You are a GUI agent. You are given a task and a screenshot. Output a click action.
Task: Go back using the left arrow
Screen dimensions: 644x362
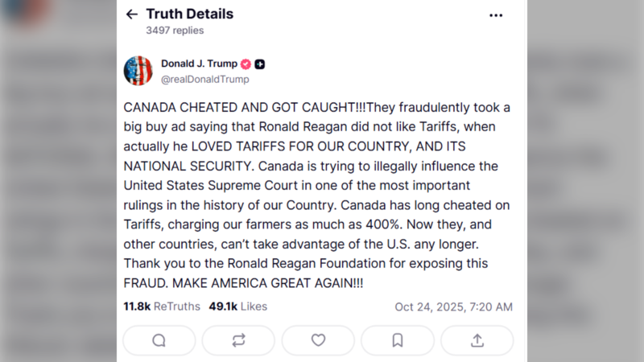(132, 14)
